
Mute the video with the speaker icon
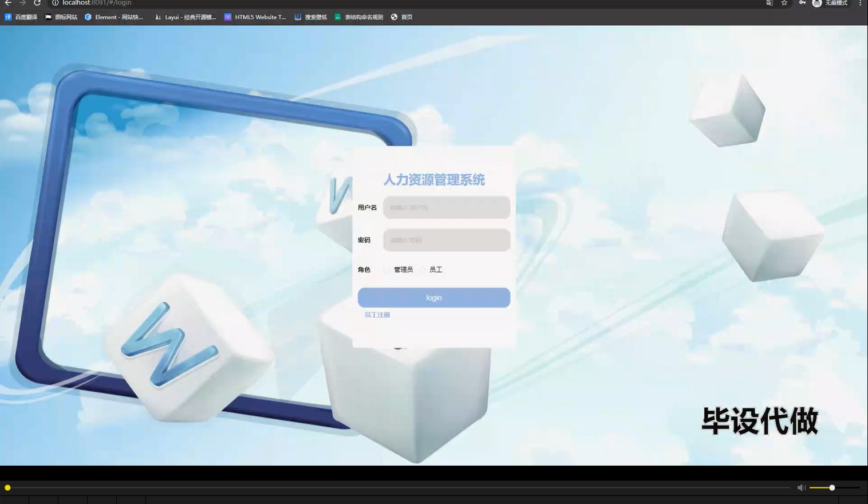[801, 487]
